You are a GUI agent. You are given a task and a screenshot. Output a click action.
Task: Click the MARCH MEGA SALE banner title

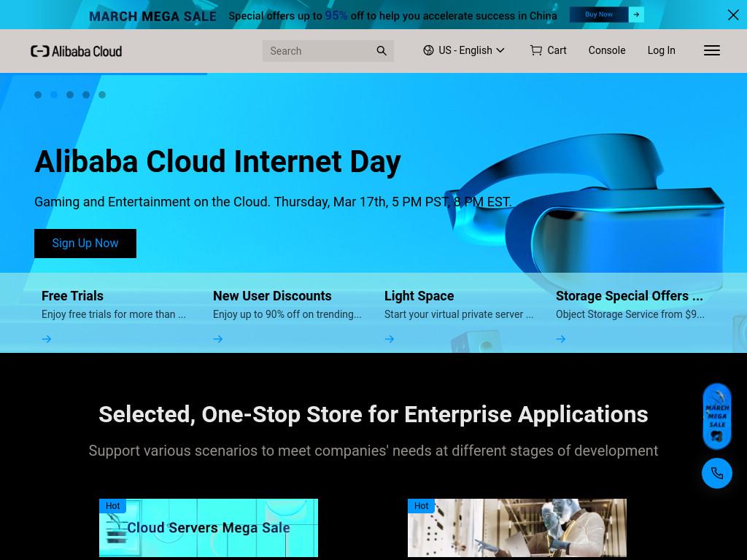point(153,16)
